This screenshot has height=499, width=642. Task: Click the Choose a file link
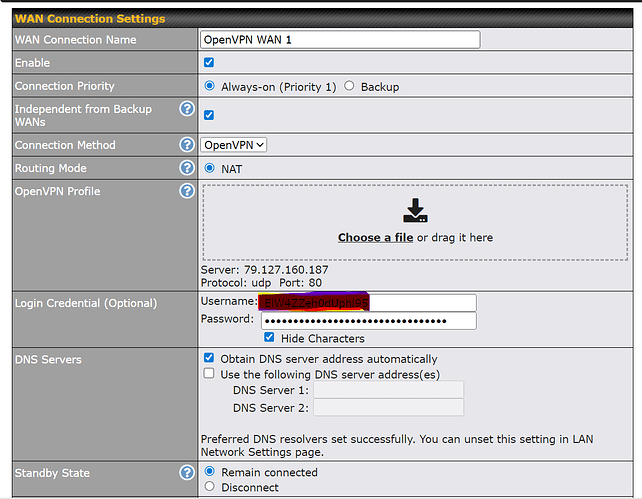375,238
